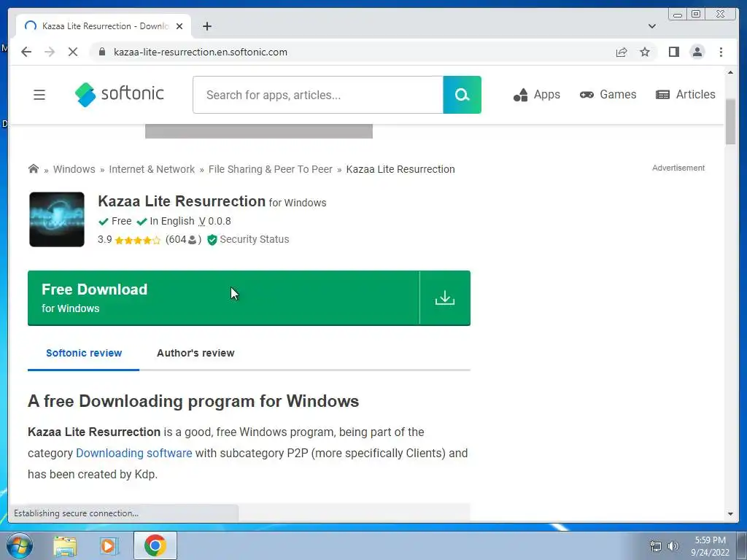Follow the Windows breadcrumb link
747x560 pixels.
point(74,169)
